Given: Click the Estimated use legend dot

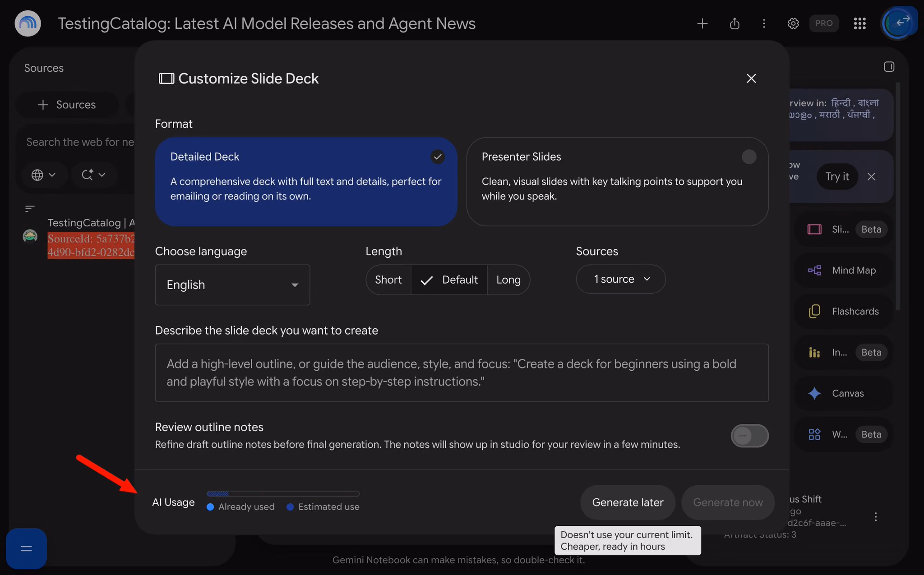Looking at the screenshot, I should [290, 507].
